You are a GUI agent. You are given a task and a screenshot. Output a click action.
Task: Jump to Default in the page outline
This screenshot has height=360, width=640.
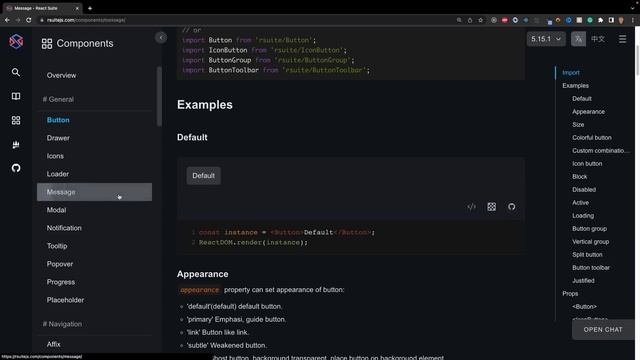pos(582,99)
